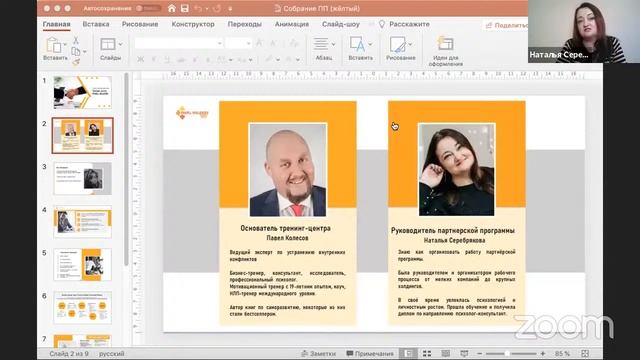Click the Заметки notes button
This screenshot has height=360, width=640.
click(318, 353)
